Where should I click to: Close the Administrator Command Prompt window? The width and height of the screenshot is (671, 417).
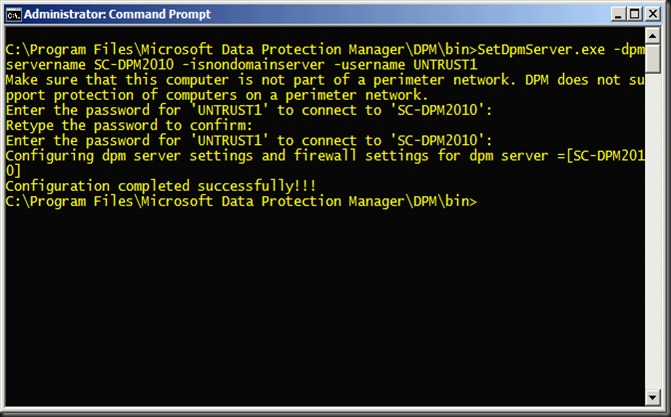click(x=651, y=15)
